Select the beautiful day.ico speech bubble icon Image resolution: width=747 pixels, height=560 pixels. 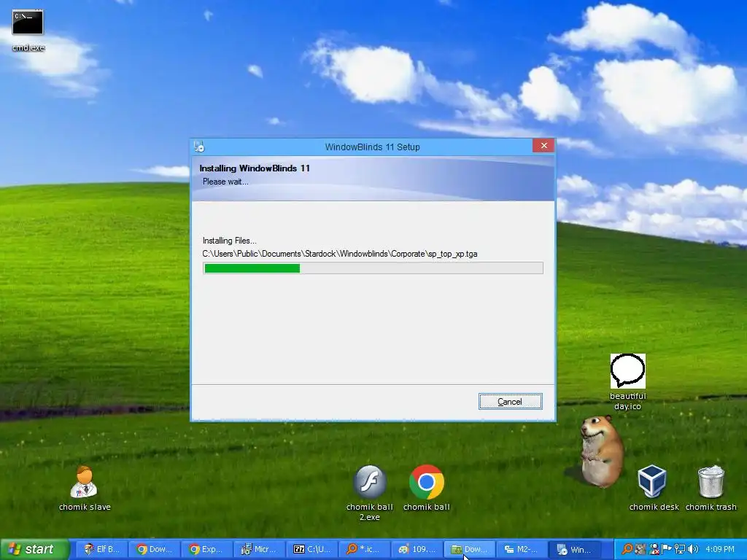coord(628,382)
